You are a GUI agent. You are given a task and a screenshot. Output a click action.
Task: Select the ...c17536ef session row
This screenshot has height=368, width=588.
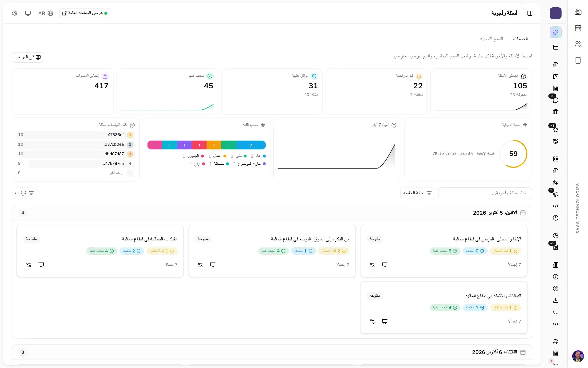point(75,135)
